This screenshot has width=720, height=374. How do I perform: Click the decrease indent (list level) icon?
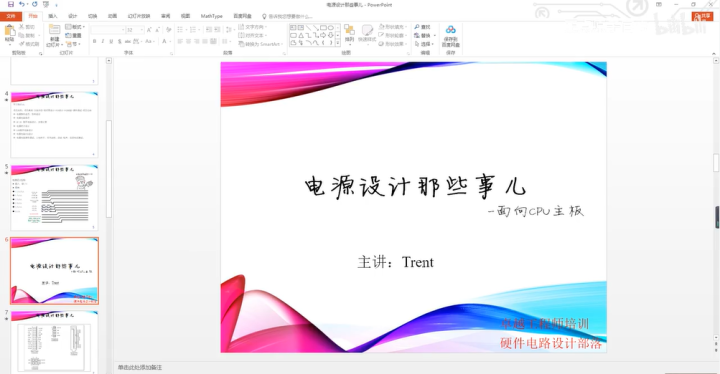[209, 29]
